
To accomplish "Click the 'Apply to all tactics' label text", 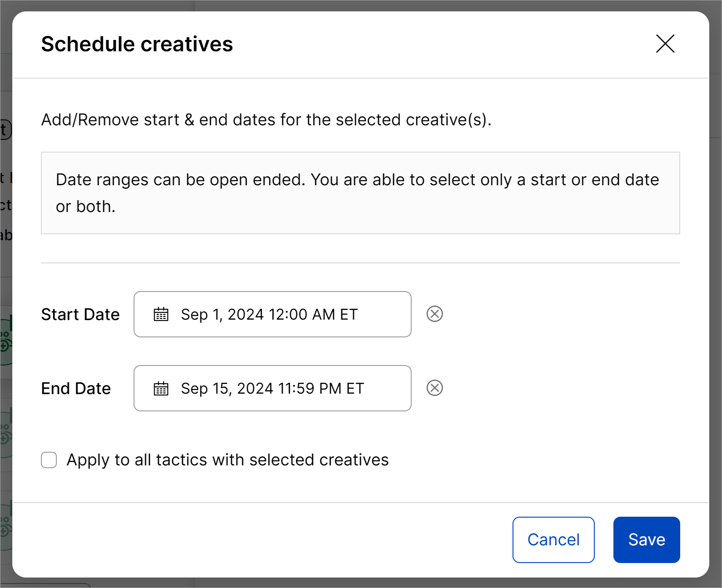I will (x=227, y=460).
